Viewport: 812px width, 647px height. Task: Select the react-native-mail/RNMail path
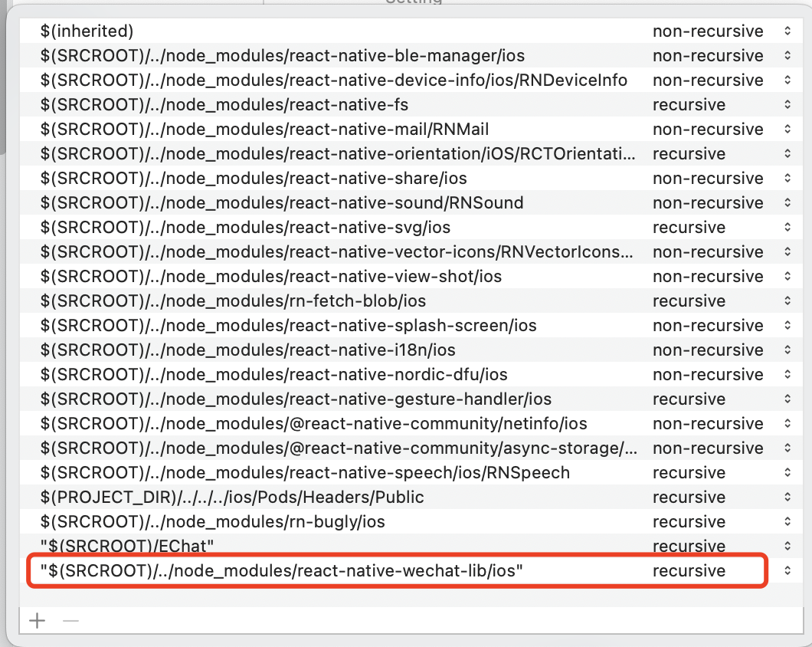(x=264, y=129)
